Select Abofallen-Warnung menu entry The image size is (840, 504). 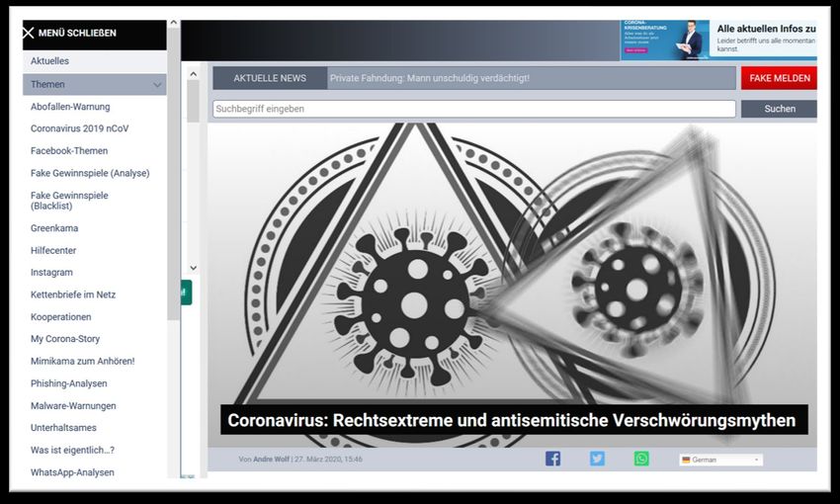(70, 107)
